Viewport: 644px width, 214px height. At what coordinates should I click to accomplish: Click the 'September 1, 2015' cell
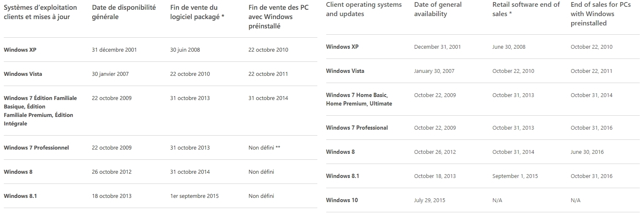[515, 176]
